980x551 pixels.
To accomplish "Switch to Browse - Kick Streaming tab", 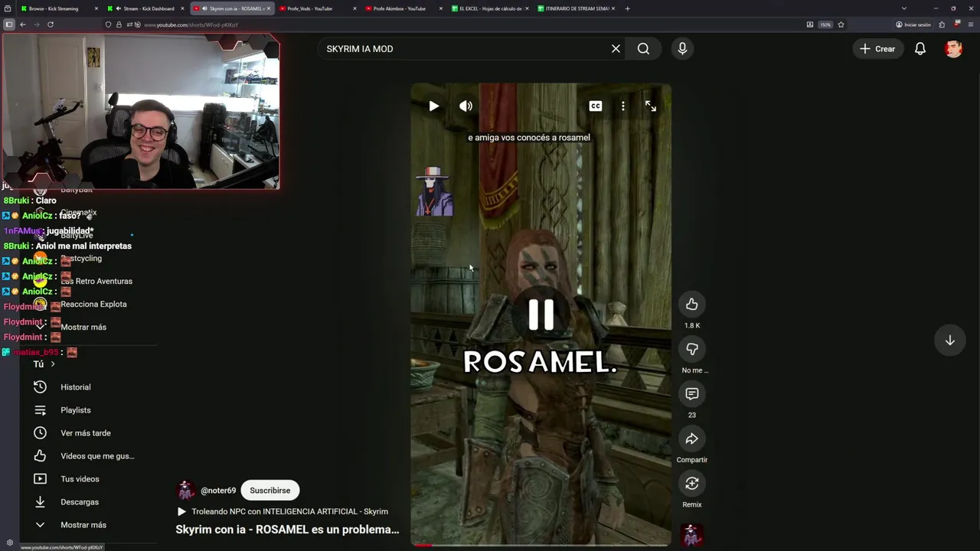I will pos(57,8).
